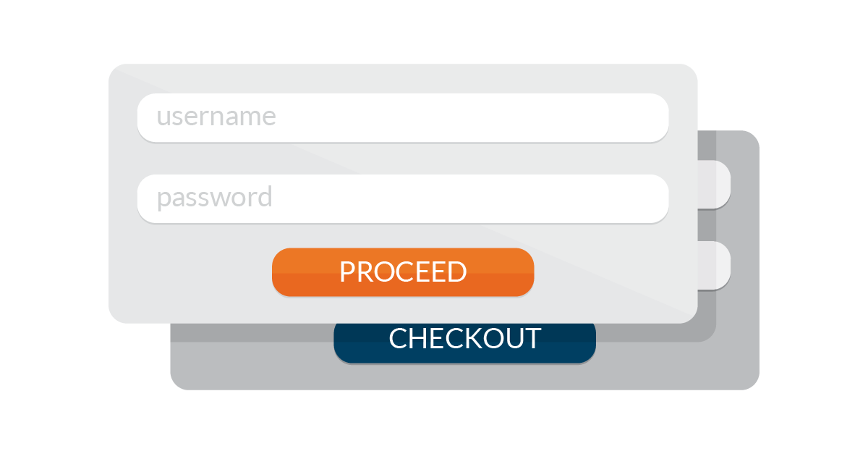Click the username input field
868x454 pixels.
(x=403, y=117)
